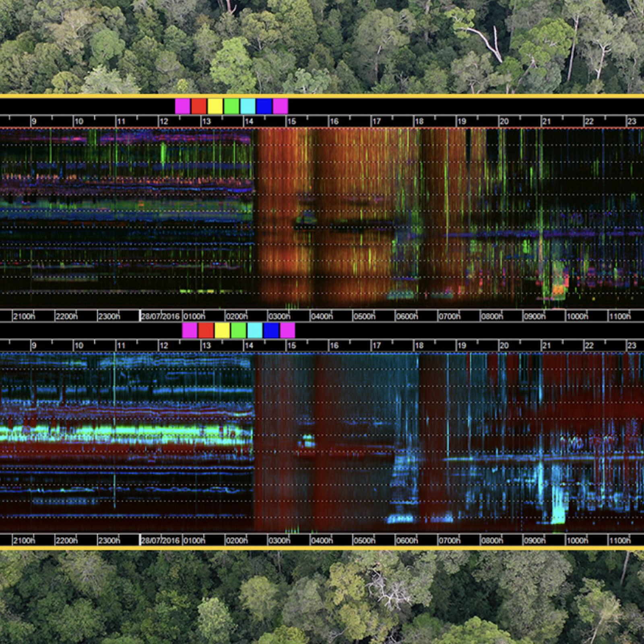Jump to 1000h on the upper time axis

click(x=577, y=316)
